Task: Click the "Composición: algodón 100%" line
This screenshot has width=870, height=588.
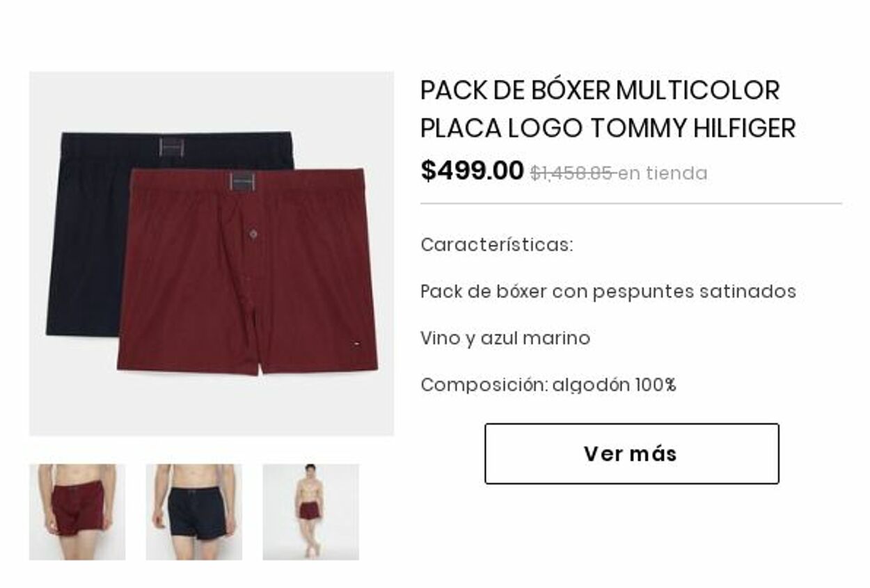Action: click(548, 385)
